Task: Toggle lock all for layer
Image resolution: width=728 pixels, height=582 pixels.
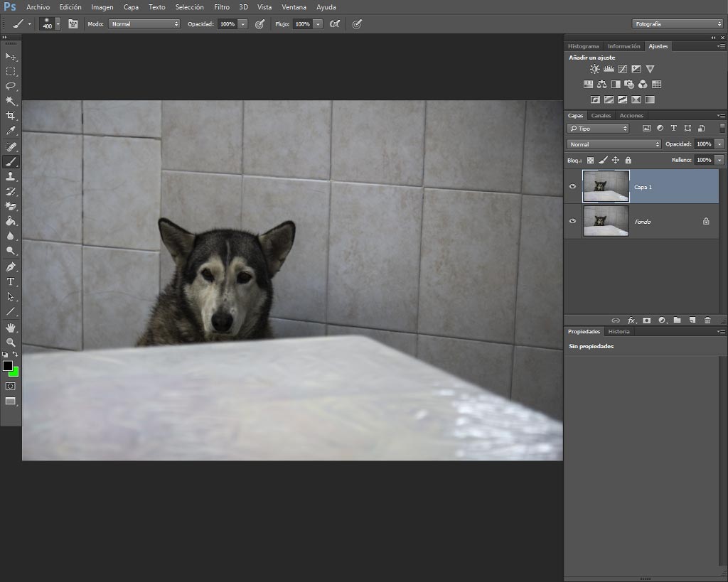Action: coord(628,160)
